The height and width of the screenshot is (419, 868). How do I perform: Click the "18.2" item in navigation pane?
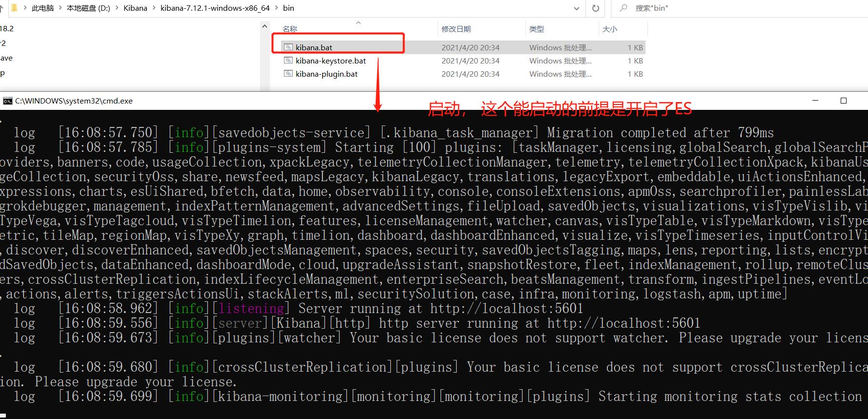(7, 29)
